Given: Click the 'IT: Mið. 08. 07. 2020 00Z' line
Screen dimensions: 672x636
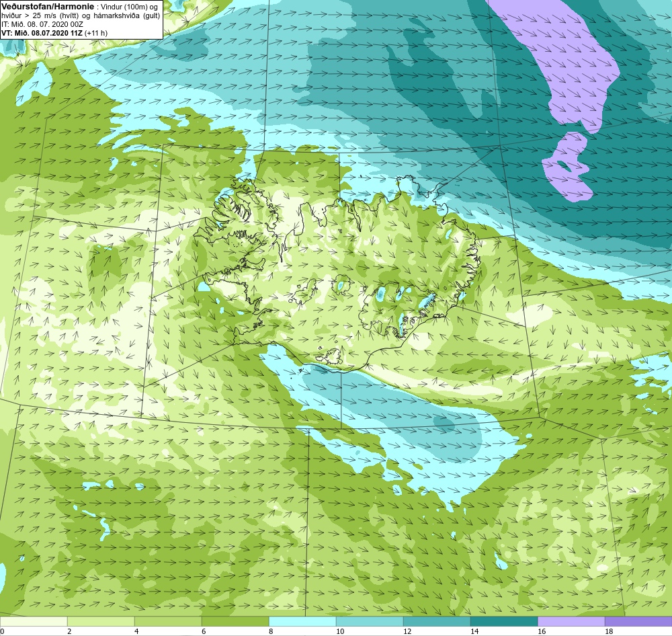Looking at the screenshot, I should point(42,24).
